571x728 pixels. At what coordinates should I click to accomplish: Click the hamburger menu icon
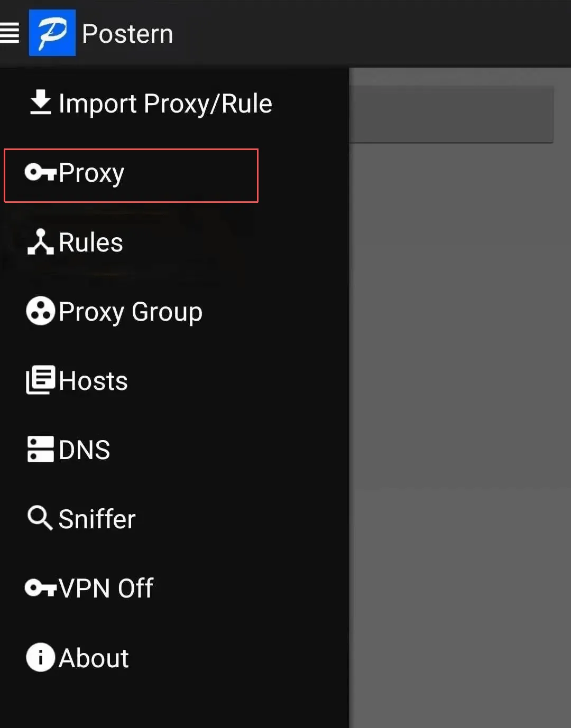tap(9, 33)
